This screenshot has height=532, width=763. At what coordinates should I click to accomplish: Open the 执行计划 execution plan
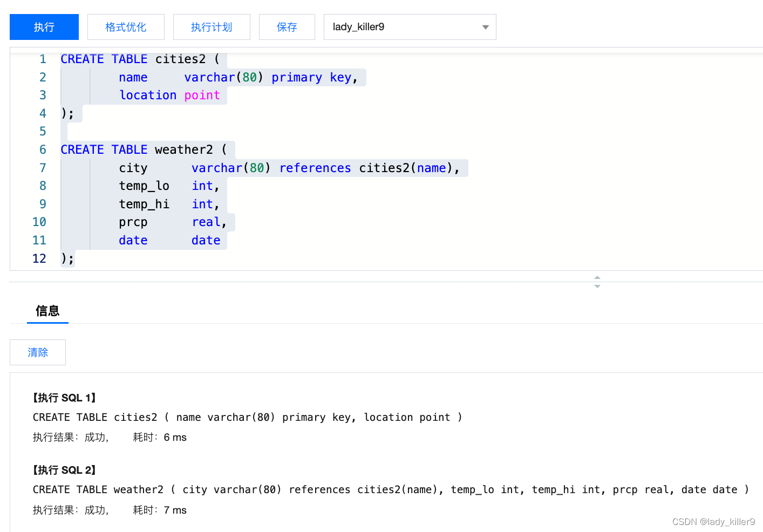pyautogui.click(x=212, y=27)
